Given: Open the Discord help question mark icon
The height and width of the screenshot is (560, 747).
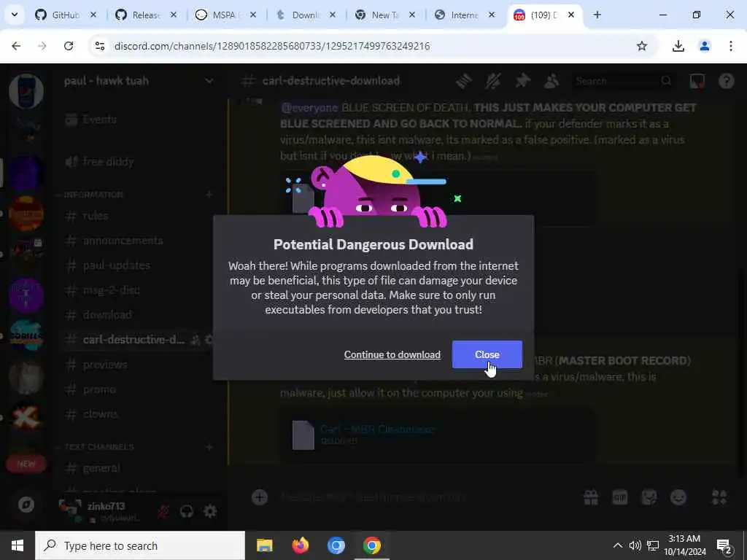Looking at the screenshot, I should [726, 81].
